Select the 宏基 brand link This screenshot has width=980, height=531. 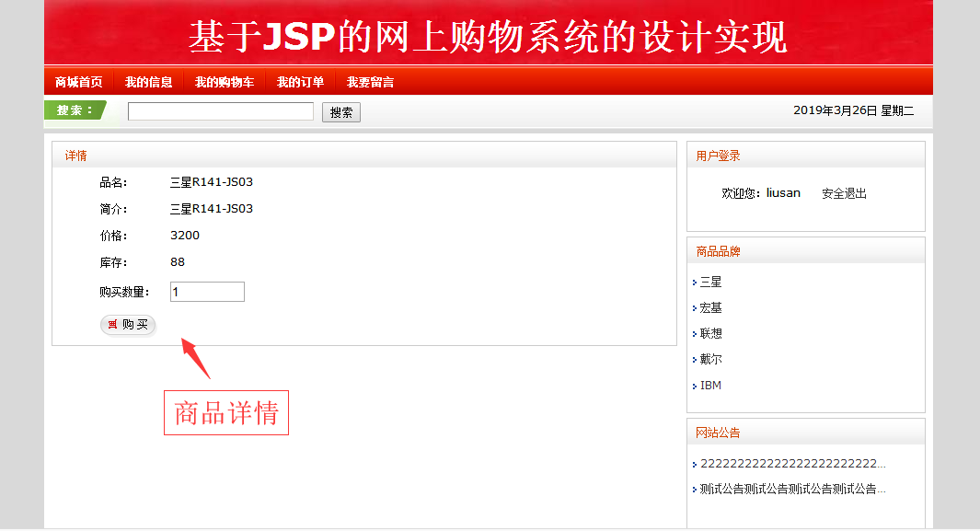710,308
